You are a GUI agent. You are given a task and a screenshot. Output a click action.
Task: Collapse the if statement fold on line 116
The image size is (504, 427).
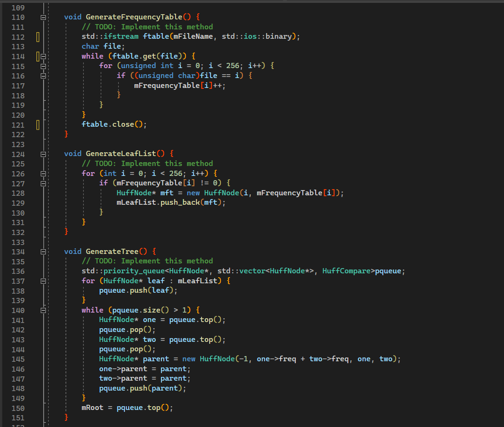point(43,76)
